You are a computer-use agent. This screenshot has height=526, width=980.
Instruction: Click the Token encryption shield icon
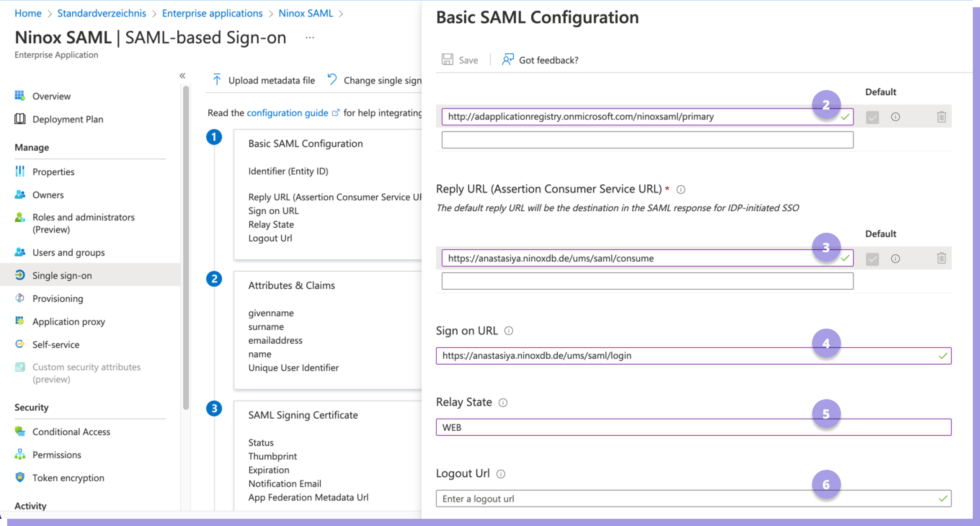[20, 477]
